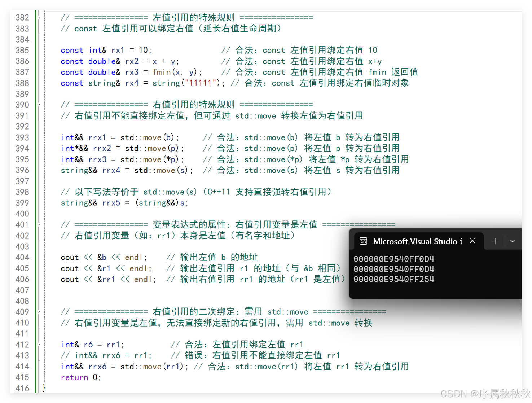
Task: Click the first console output address 000000E9540FF0D4
Action: click(x=394, y=259)
